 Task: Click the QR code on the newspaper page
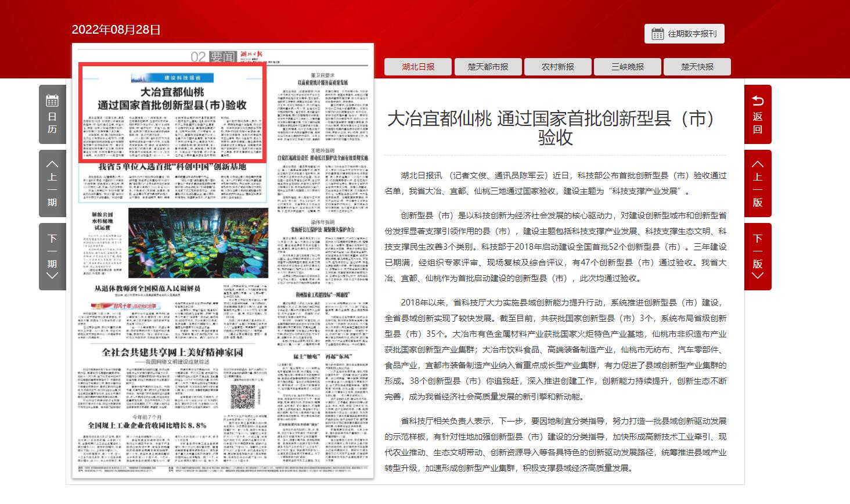pos(243,396)
